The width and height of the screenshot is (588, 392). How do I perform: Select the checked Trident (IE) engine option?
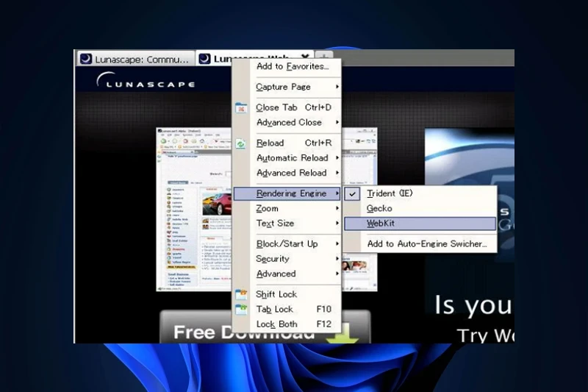point(420,193)
